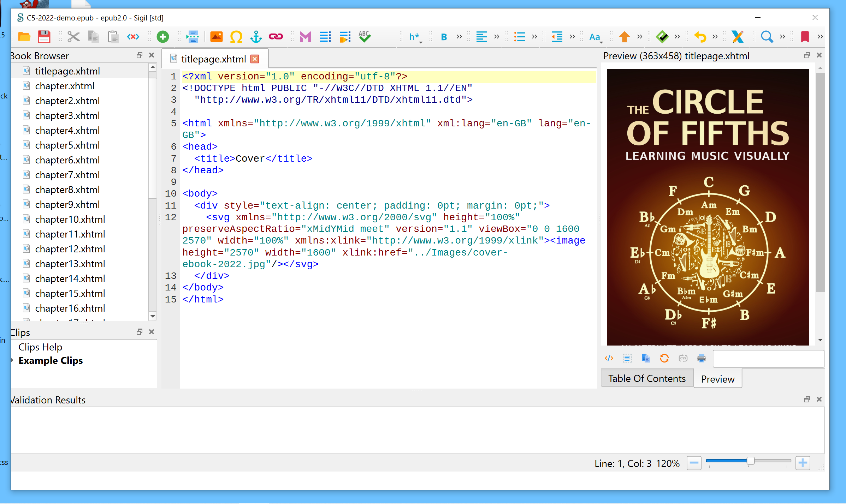The height and width of the screenshot is (504, 846).
Task: Open chapter5.xhtml in the Book Browser
Action: [67, 145]
